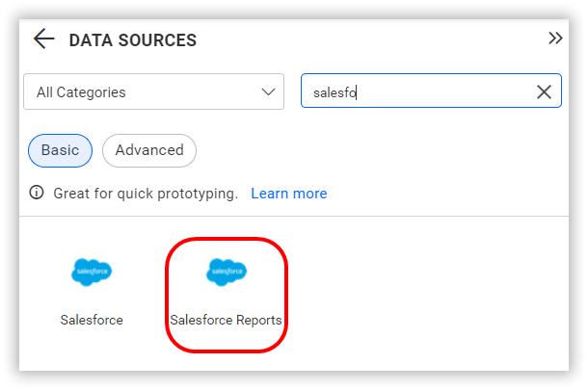Click the info icon beside 'Great for quick prototyping'
The image size is (588, 390).
click(x=37, y=193)
